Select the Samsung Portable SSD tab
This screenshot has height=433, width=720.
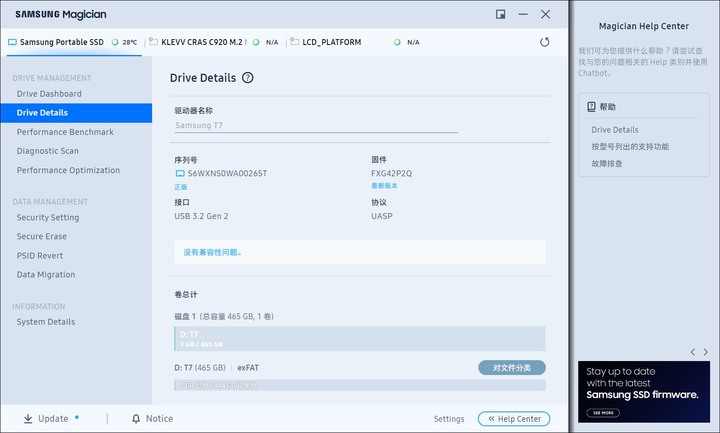[x=74, y=42]
